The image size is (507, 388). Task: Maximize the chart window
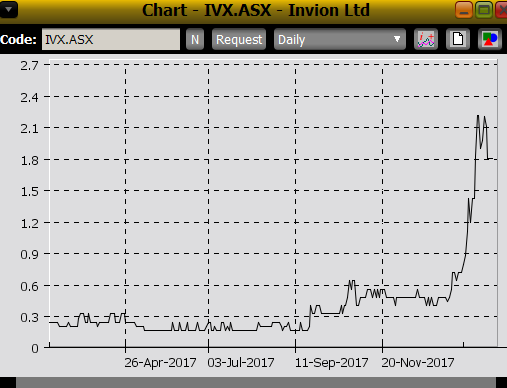[x=484, y=10]
